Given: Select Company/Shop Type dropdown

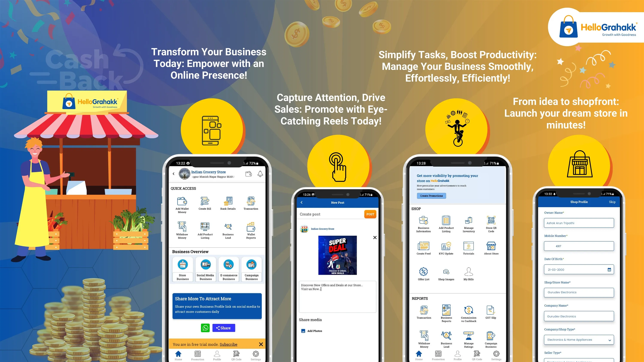Looking at the screenshot, I should point(579,340).
